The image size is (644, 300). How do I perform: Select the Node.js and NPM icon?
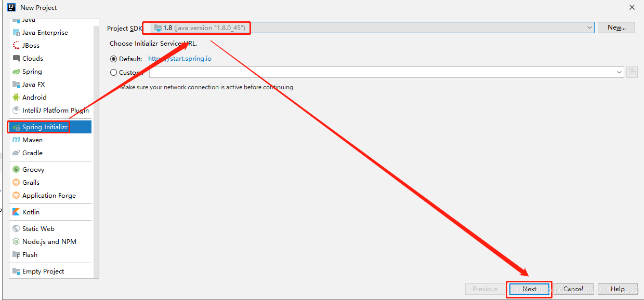pyautogui.click(x=16, y=241)
